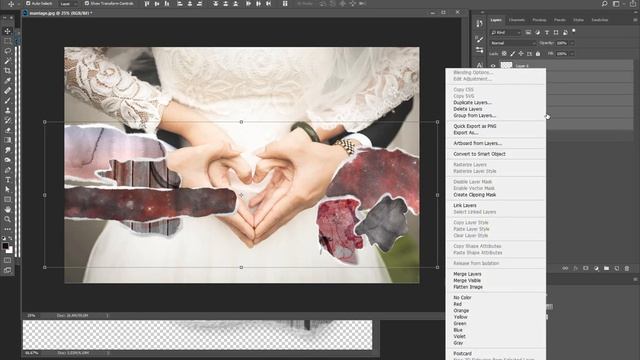Toggle Lock position button

point(521,53)
